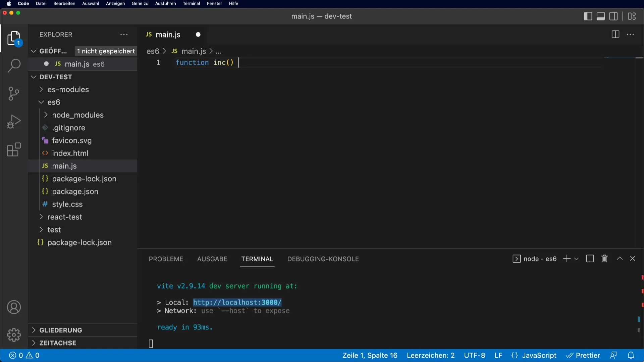
Task: Click errors and warnings status bar indicator
Action: (24, 355)
